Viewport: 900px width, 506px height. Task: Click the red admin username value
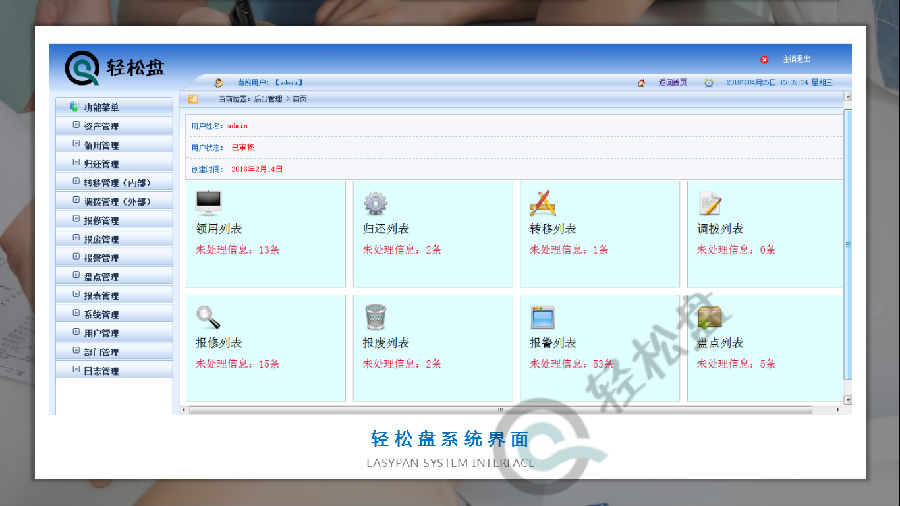tap(237, 126)
